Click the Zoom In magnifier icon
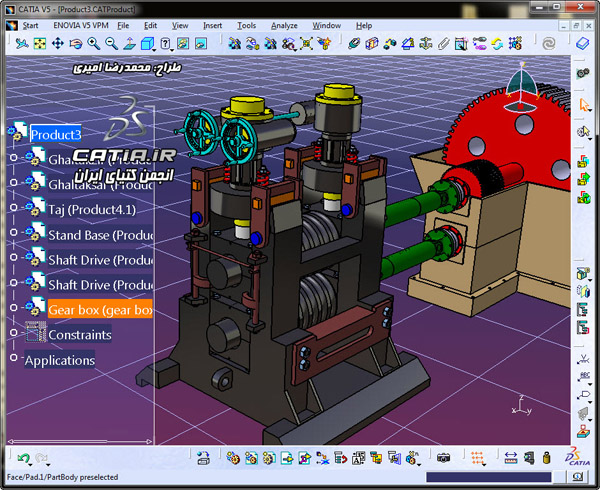600x490 pixels. coord(94,44)
